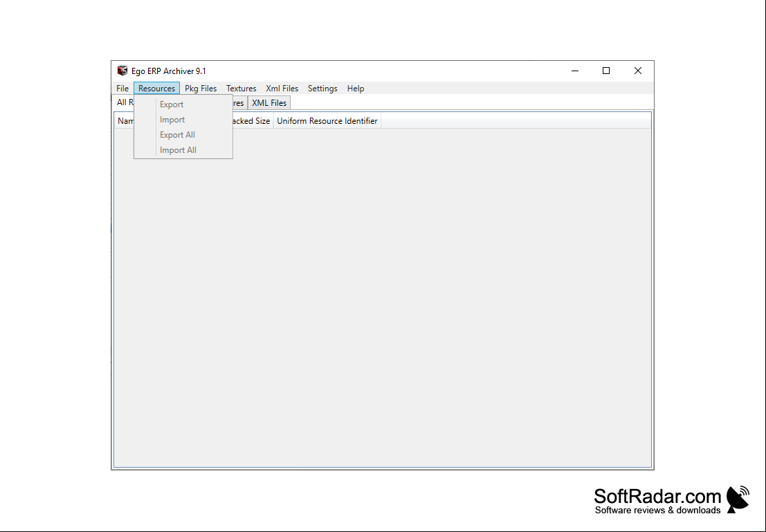
Task: Click the Ego ERP Archiver app icon
Action: click(122, 71)
